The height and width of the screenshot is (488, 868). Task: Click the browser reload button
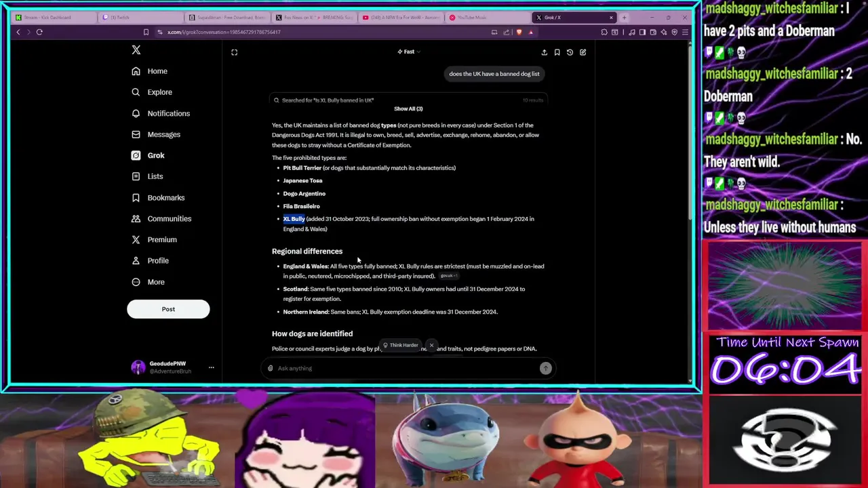coord(39,32)
